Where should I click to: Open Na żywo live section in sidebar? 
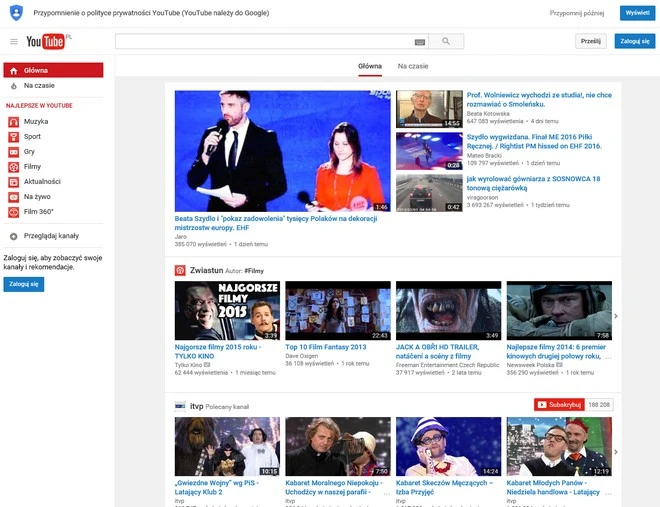point(36,197)
